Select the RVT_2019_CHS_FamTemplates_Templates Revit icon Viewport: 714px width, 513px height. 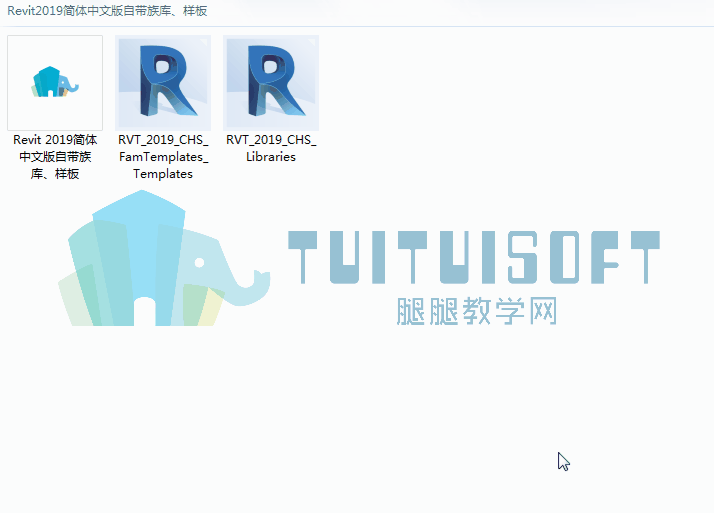click(163, 82)
